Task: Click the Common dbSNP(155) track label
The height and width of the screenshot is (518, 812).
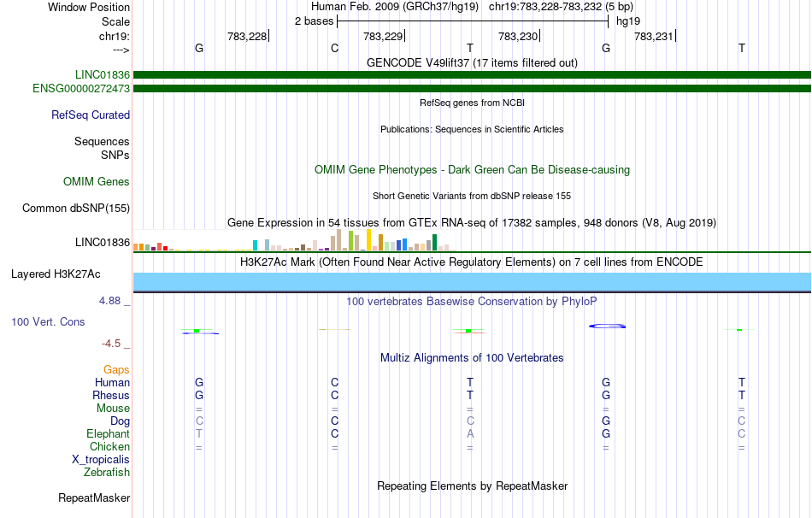Action: pyautogui.click(x=76, y=209)
